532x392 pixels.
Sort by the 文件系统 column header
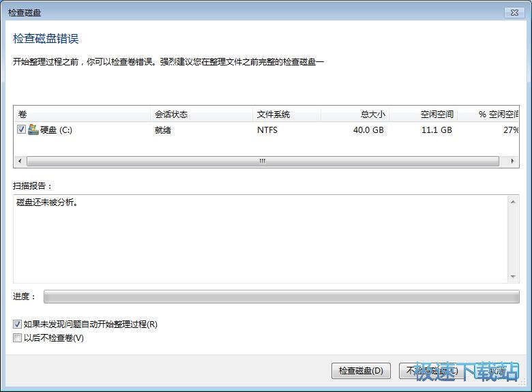(286, 115)
